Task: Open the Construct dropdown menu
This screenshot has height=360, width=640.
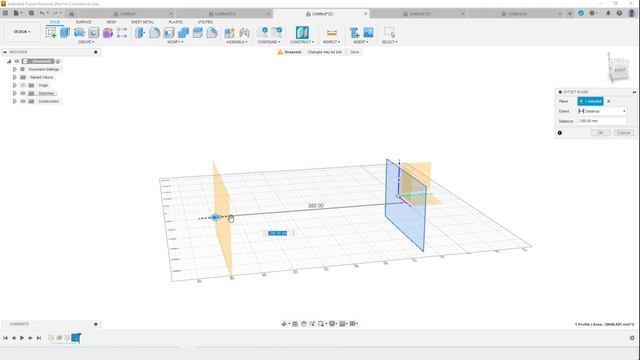Action: pos(302,42)
